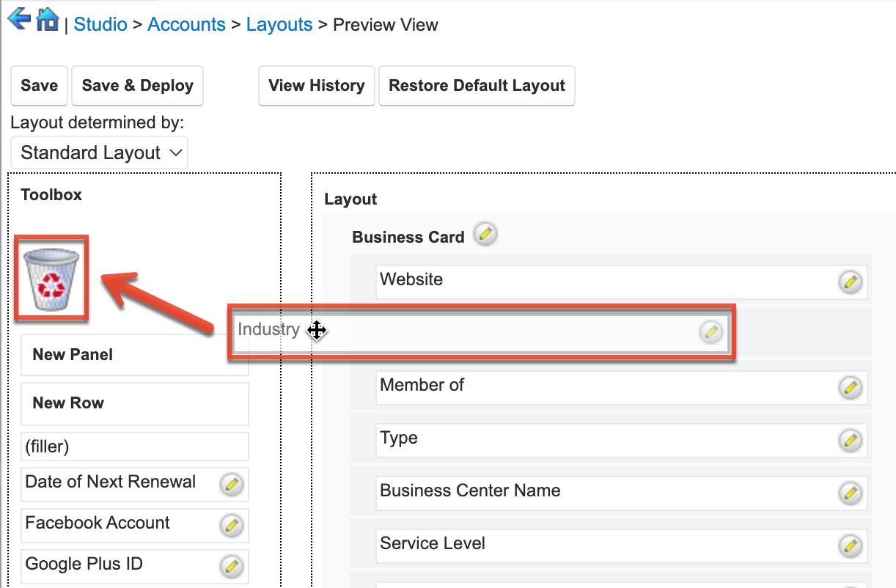This screenshot has width=896, height=588.
Task: Click the View History button
Action: tap(316, 86)
